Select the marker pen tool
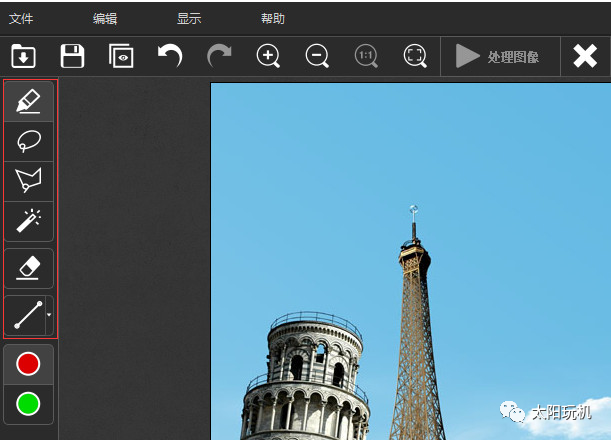The height and width of the screenshot is (440, 611). click(x=29, y=101)
